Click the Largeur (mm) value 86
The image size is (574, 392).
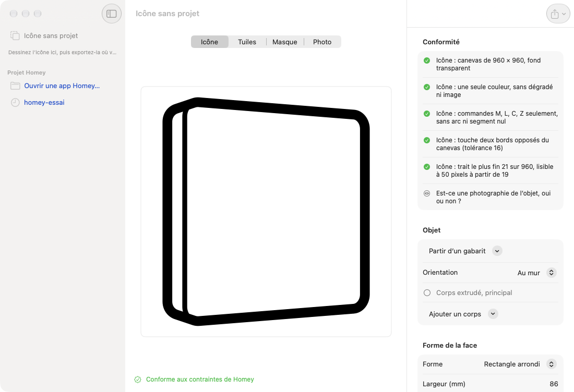(554, 384)
